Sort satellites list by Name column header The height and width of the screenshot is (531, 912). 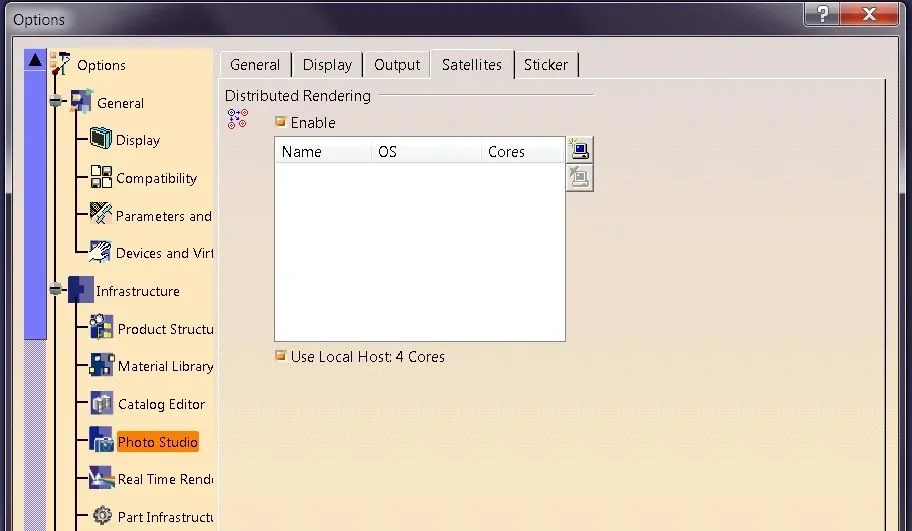(x=322, y=152)
